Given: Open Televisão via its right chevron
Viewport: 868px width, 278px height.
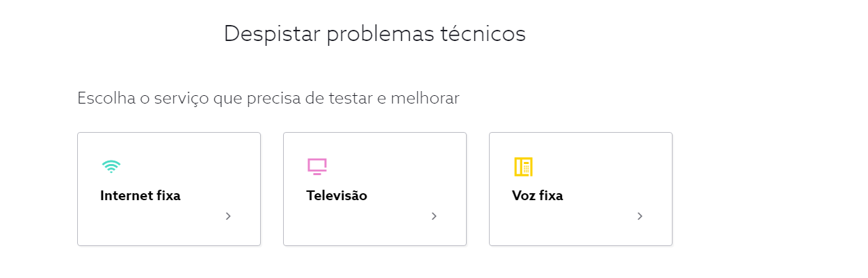Looking at the screenshot, I should 434,216.
